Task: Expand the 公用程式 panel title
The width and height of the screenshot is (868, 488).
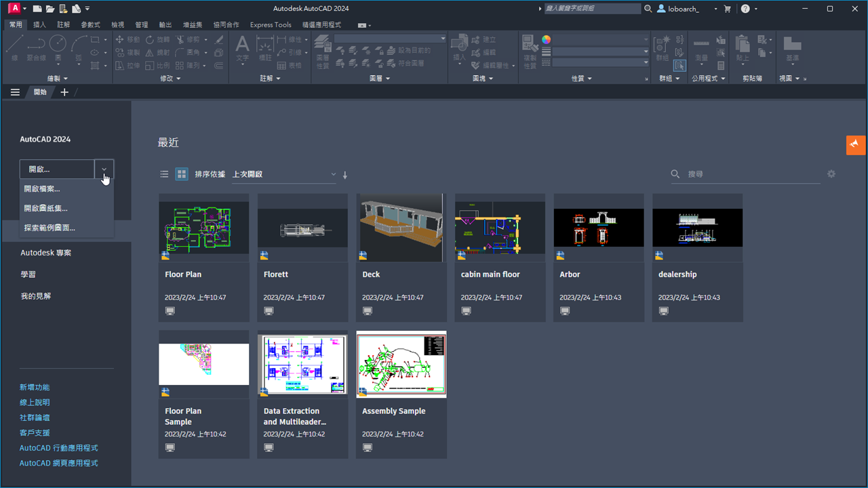Action: [x=709, y=79]
